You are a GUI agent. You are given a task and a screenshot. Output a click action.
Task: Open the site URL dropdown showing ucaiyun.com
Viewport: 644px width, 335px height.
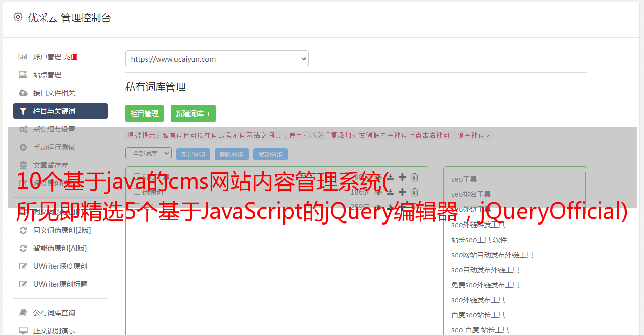click(217, 59)
